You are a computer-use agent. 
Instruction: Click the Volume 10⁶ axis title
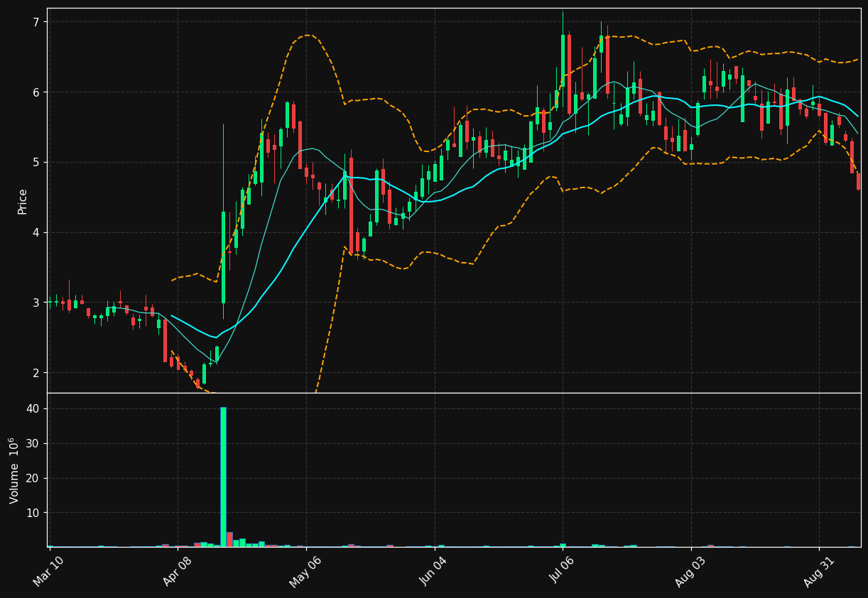(x=13, y=470)
